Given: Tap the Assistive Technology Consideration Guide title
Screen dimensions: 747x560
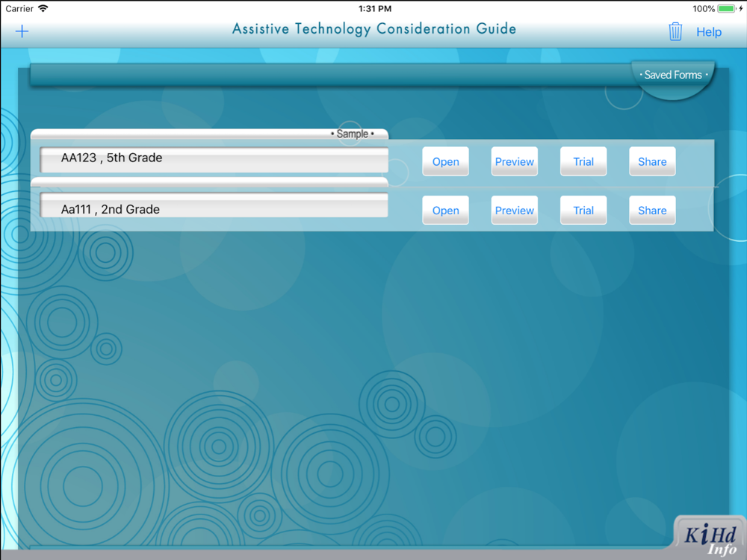Looking at the screenshot, I should (374, 29).
